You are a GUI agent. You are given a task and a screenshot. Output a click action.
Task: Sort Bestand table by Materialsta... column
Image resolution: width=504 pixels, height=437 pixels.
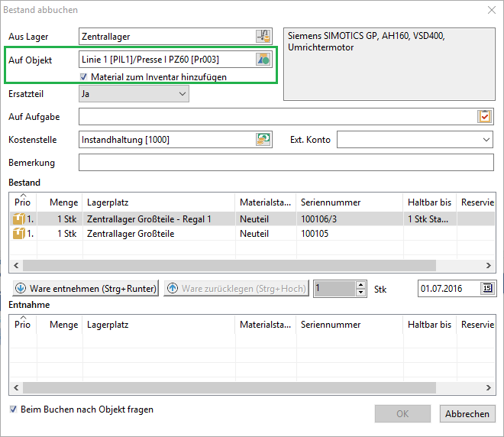tap(266, 202)
